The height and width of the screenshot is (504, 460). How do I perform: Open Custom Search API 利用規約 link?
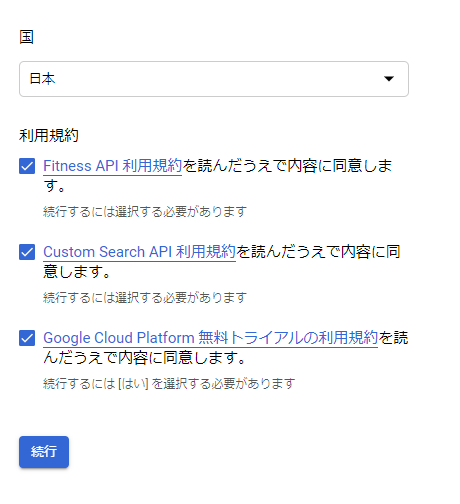click(x=140, y=252)
